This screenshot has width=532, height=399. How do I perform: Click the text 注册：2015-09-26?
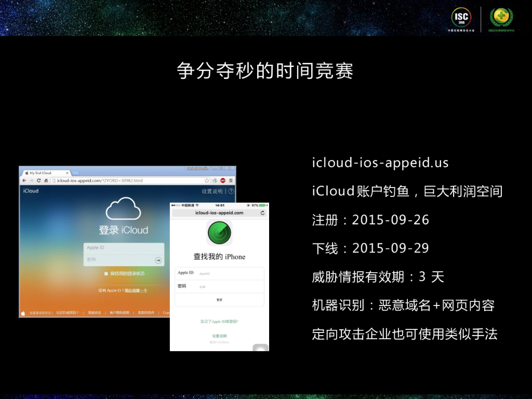370,220
